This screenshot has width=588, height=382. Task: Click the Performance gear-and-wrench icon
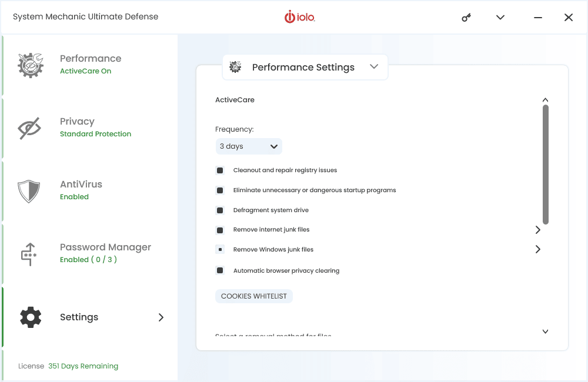[x=31, y=65]
